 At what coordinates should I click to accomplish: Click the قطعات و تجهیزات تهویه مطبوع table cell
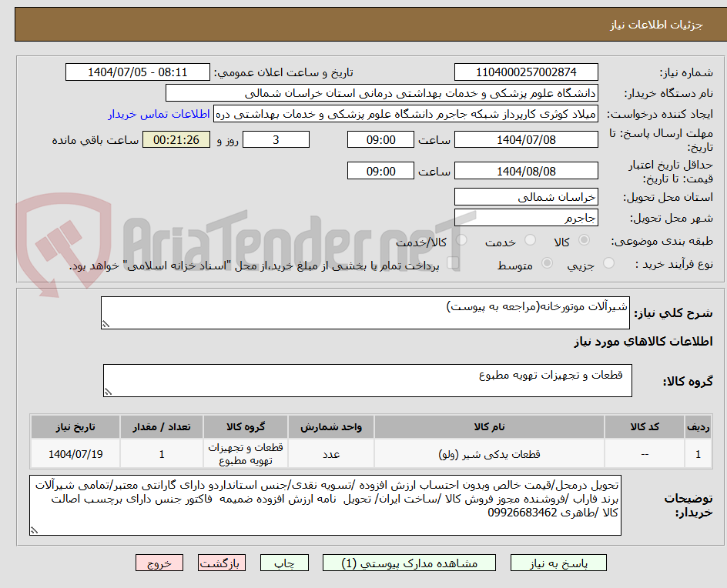[245, 454]
